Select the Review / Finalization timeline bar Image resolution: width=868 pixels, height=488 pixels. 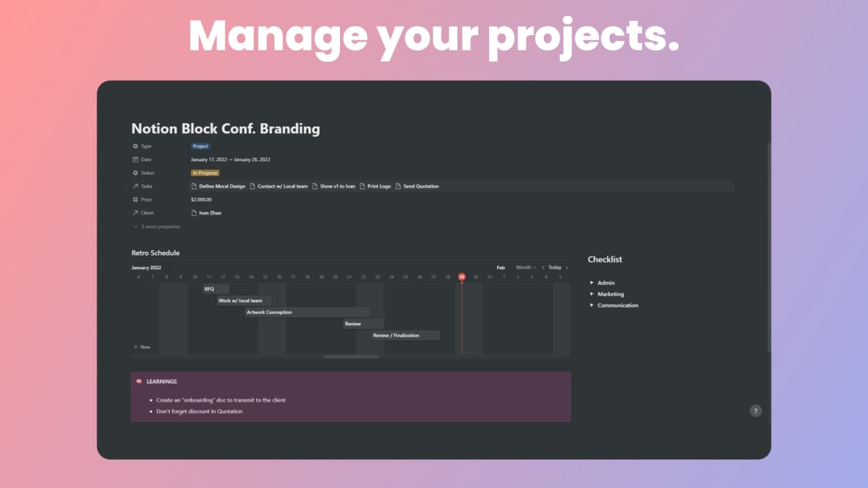[406, 335]
